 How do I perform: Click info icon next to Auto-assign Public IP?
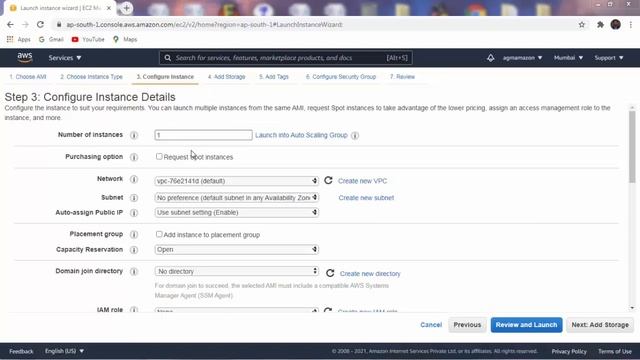(x=134, y=213)
